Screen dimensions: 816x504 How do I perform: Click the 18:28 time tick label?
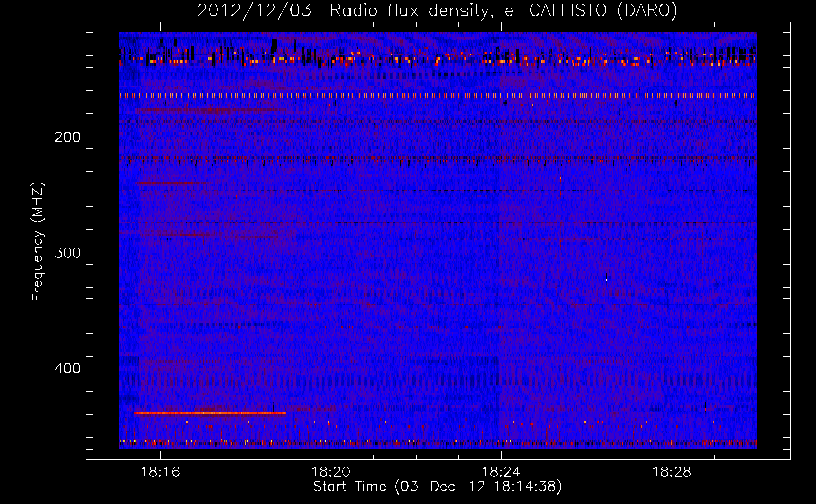click(672, 472)
